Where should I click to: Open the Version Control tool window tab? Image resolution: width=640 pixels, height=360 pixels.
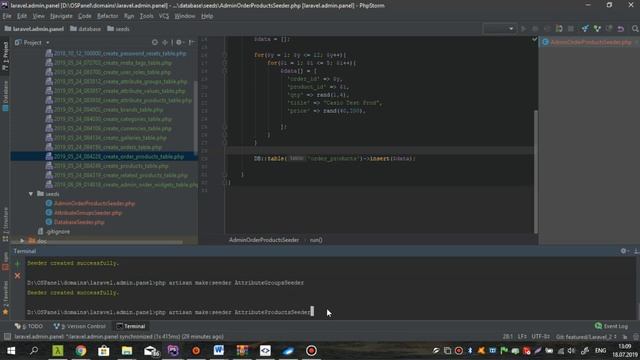79,326
